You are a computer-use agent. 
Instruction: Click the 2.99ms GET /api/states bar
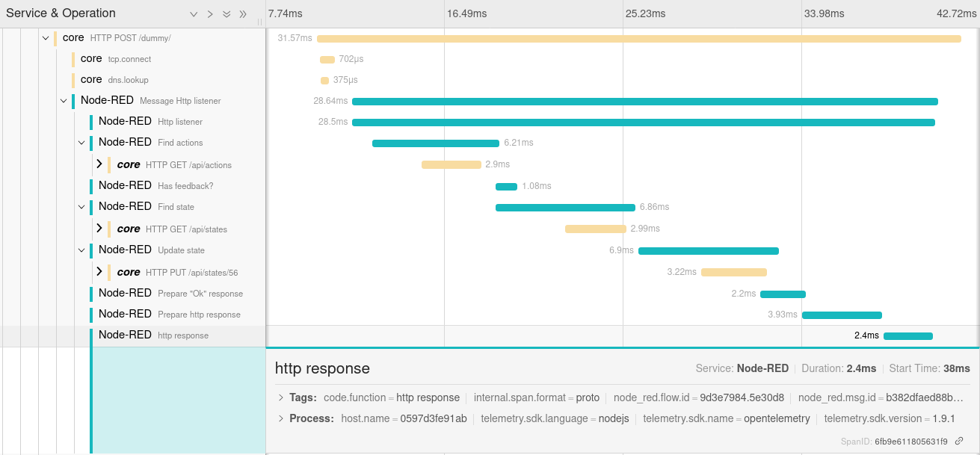click(x=596, y=229)
